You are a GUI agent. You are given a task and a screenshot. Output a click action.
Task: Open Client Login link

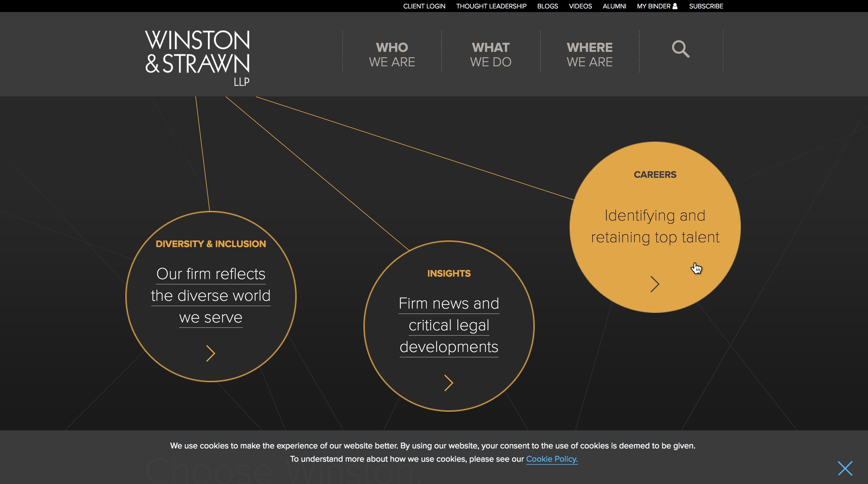(424, 6)
